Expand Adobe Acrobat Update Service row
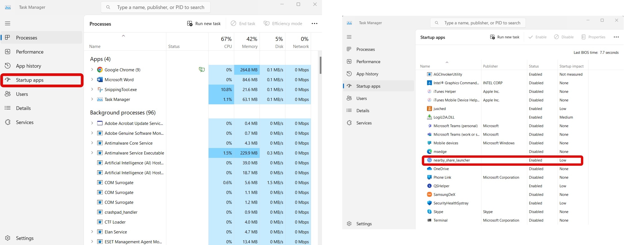This screenshot has width=644, height=245. [92, 123]
